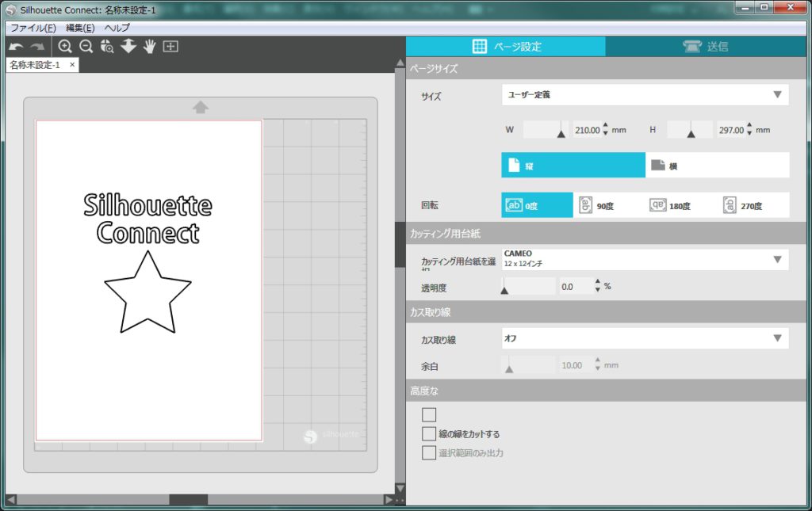This screenshot has height=511, width=812.
Task: Click the page height H slider
Action: coord(690,130)
